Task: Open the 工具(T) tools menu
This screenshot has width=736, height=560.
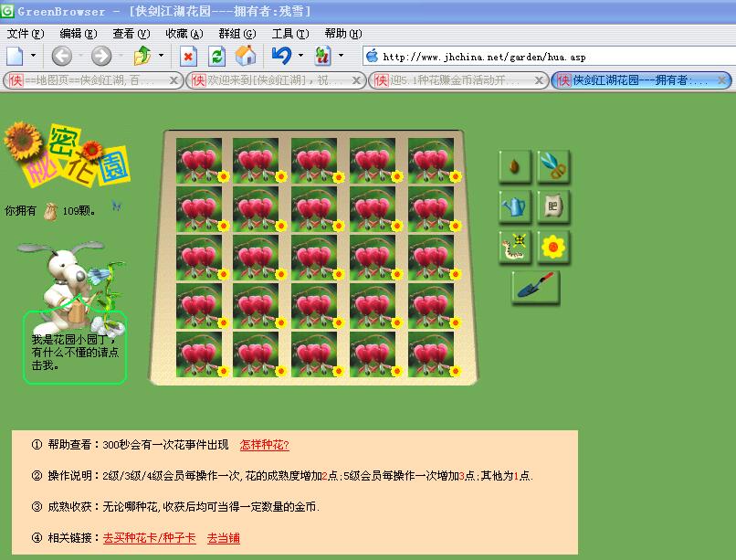Action: tap(290, 34)
